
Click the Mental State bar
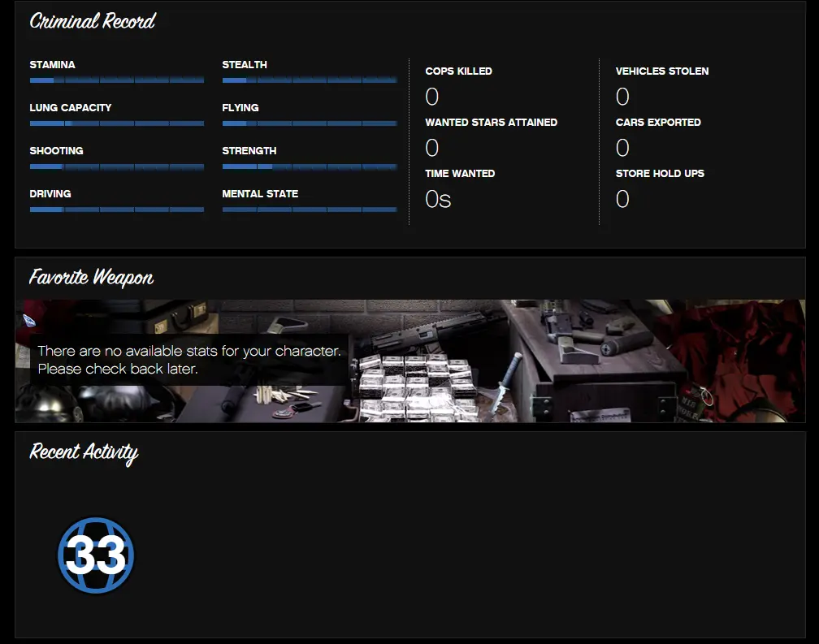tap(309, 210)
